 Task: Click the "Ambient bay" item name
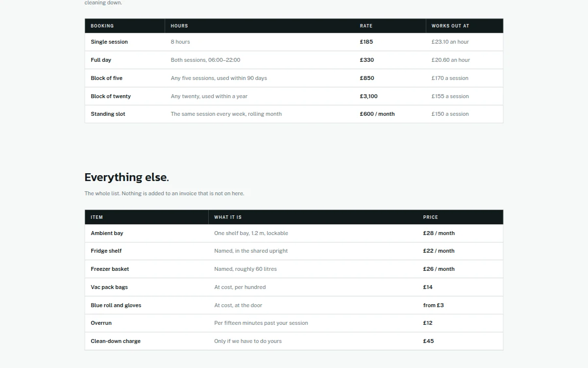tap(107, 233)
